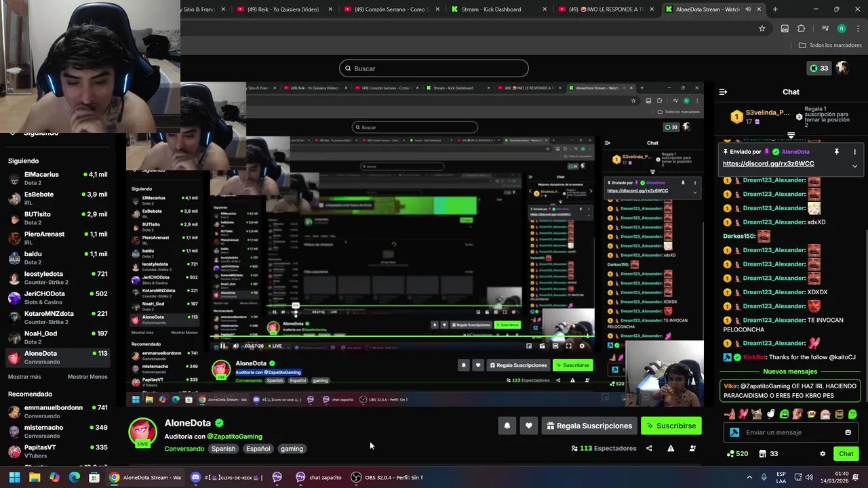Expand the pinned message with the chevron
This screenshot has width=868, height=488.
click(854, 165)
